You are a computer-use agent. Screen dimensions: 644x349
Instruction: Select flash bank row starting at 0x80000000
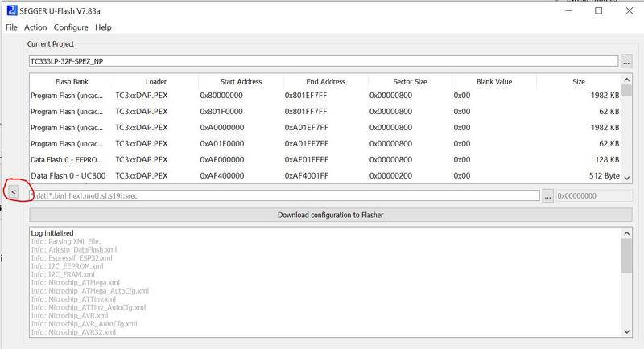325,96
